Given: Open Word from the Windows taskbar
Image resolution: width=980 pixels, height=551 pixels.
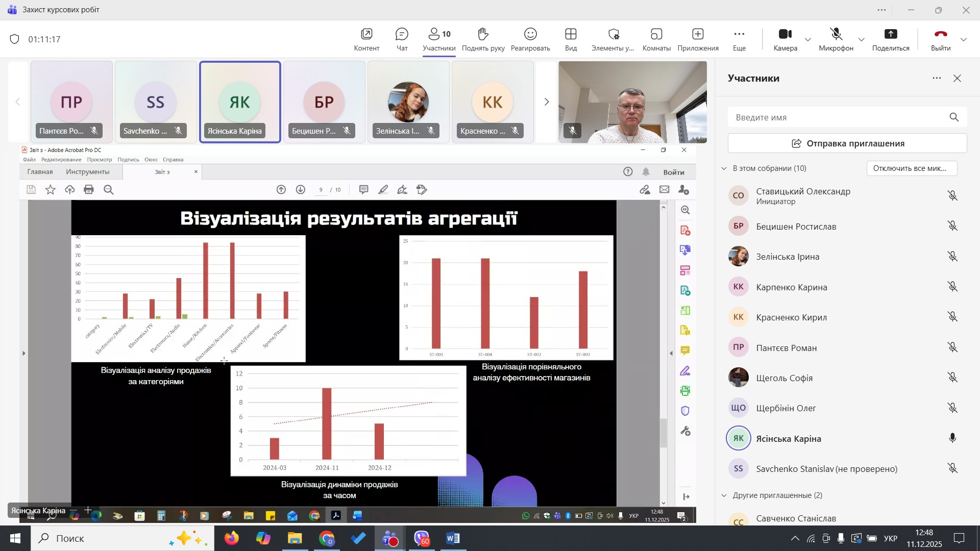Looking at the screenshot, I should [x=453, y=538].
